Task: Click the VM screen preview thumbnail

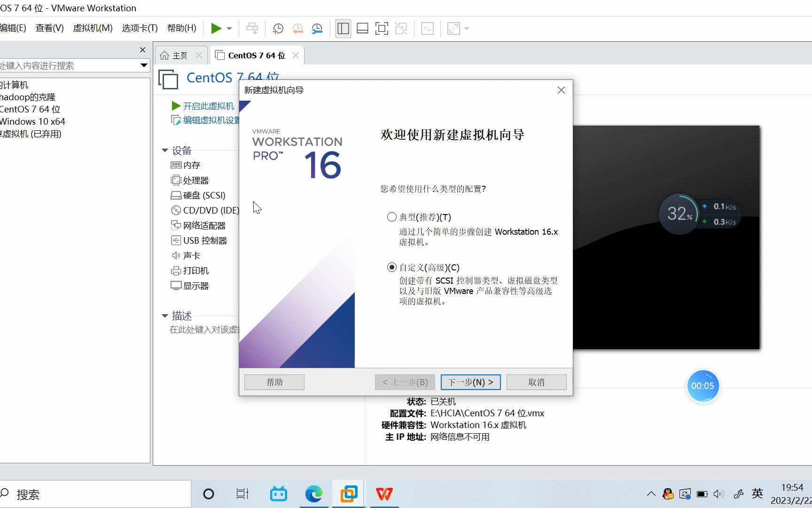Action: [x=666, y=238]
